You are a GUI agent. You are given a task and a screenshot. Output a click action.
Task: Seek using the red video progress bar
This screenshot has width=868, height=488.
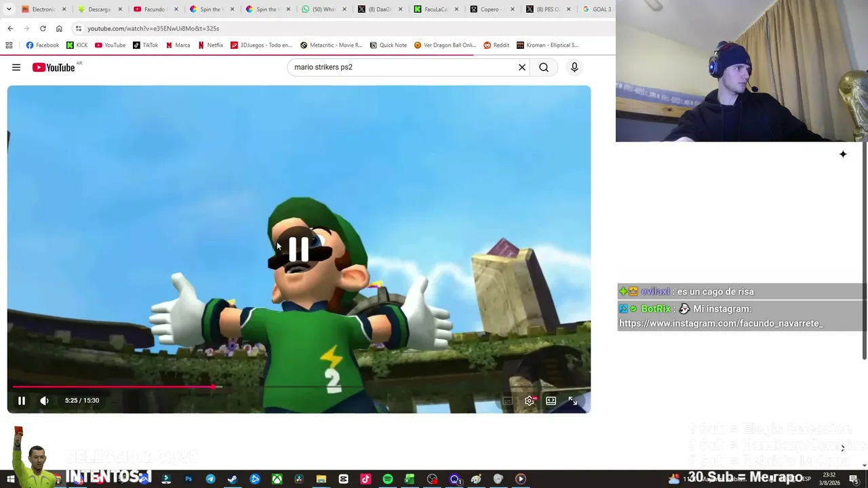point(298,387)
